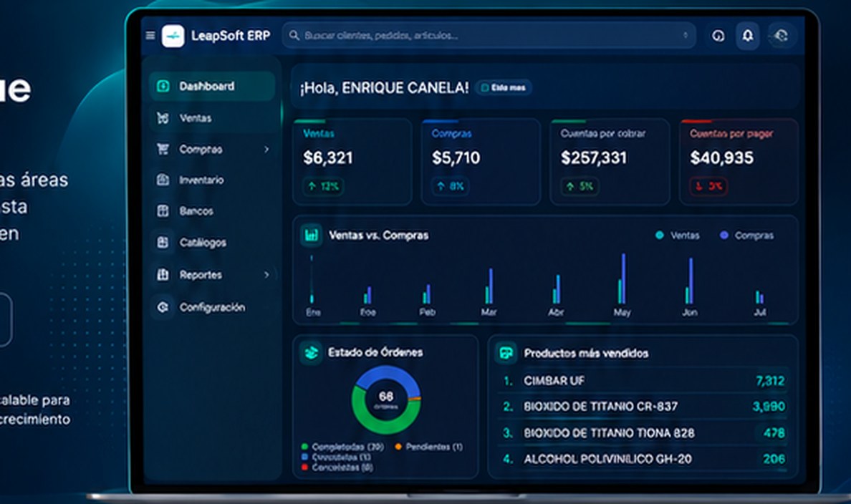This screenshot has width=851, height=504.
Task: Click the Reportes chart icon
Action: (163, 274)
